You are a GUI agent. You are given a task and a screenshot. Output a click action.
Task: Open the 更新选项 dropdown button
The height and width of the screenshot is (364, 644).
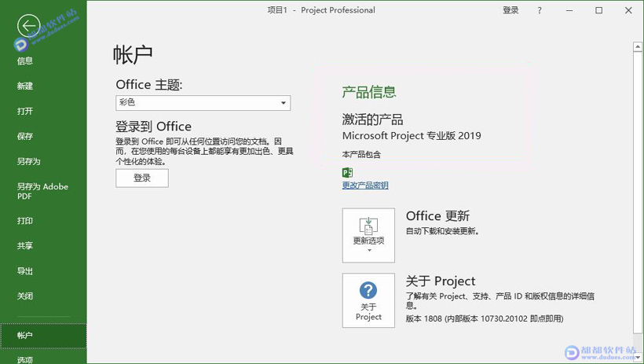click(x=368, y=235)
